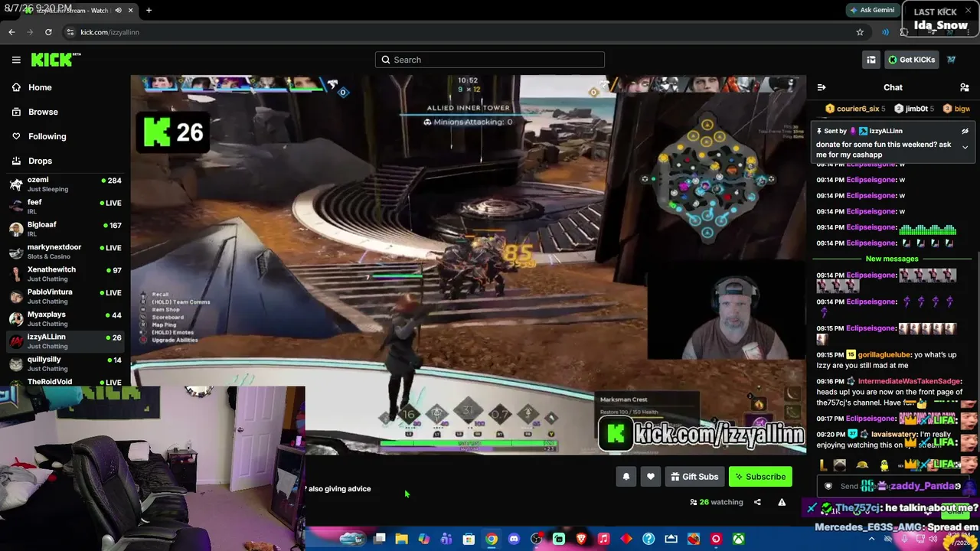980x551 pixels.
Task: View site information icon in address bar
Action: (x=70, y=32)
